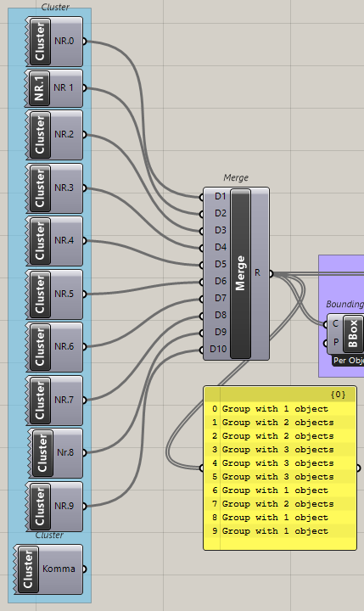Click the Merge component's dark label bar
Image resolution: width=364 pixels, height=611 pixels.
click(240, 273)
